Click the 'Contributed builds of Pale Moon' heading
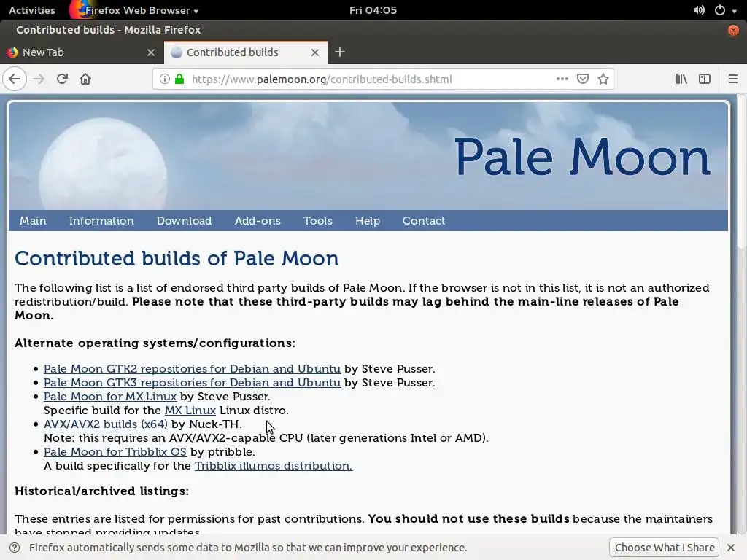747x560 pixels. click(x=177, y=259)
